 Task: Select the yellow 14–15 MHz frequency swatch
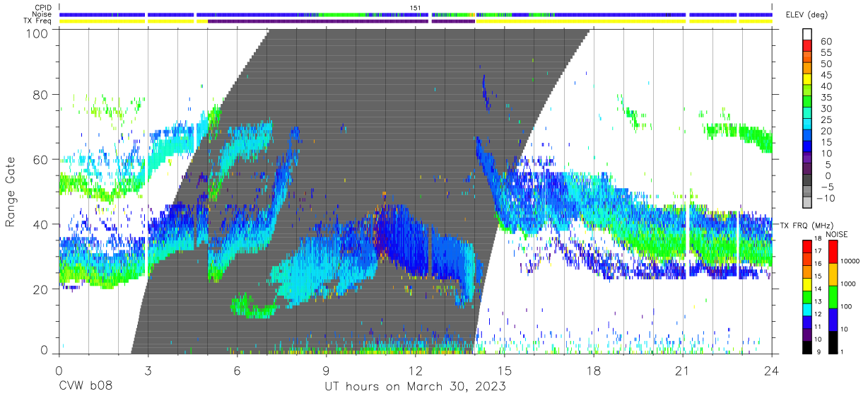tap(808, 283)
